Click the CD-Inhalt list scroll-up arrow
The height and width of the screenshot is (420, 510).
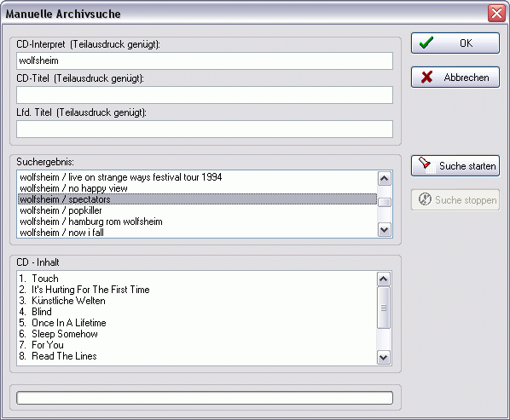[x=384, y=279]
